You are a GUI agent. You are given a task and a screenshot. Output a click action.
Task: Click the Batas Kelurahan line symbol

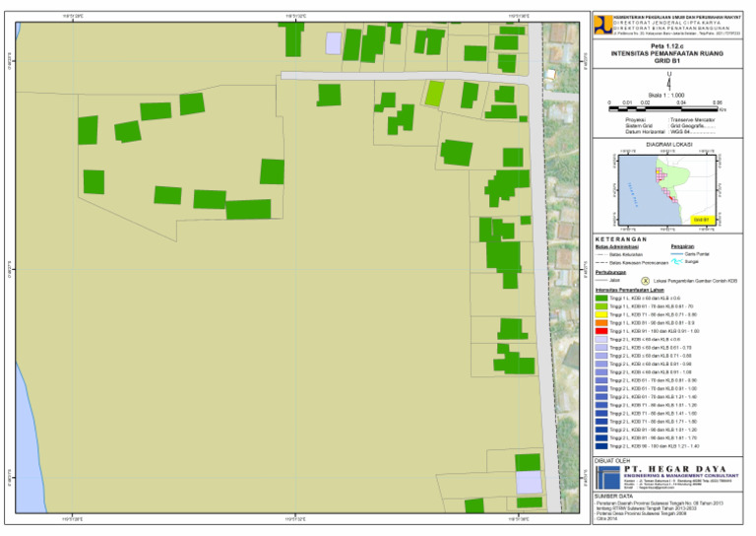(x=601, y=253)
